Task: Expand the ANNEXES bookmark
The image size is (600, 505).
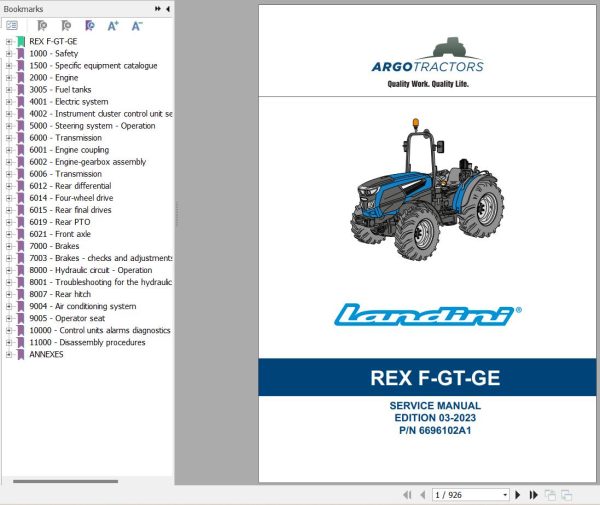Action: coord(8,354)
